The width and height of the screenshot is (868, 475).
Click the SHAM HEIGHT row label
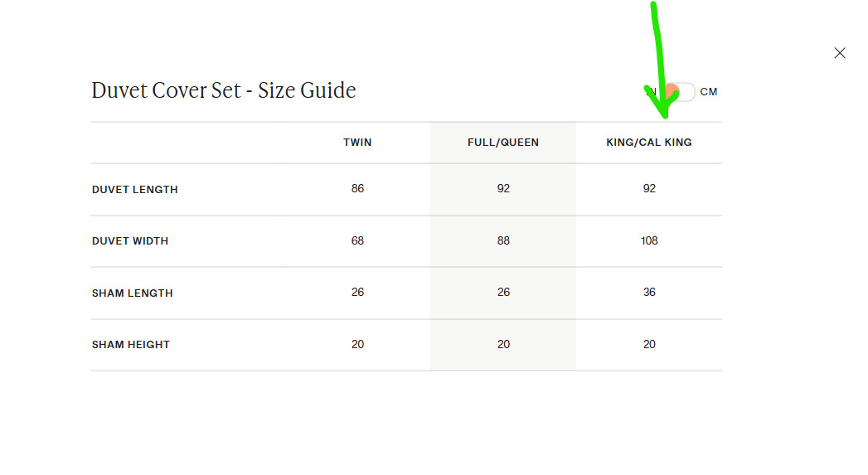click(x=131, y=345)
